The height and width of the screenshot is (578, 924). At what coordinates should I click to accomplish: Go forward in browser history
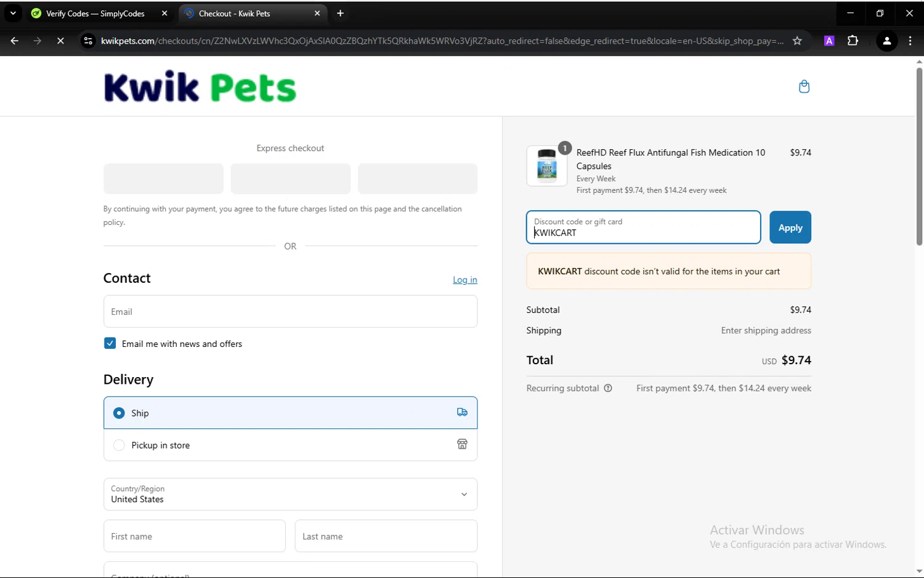click(x=38, y=41)
